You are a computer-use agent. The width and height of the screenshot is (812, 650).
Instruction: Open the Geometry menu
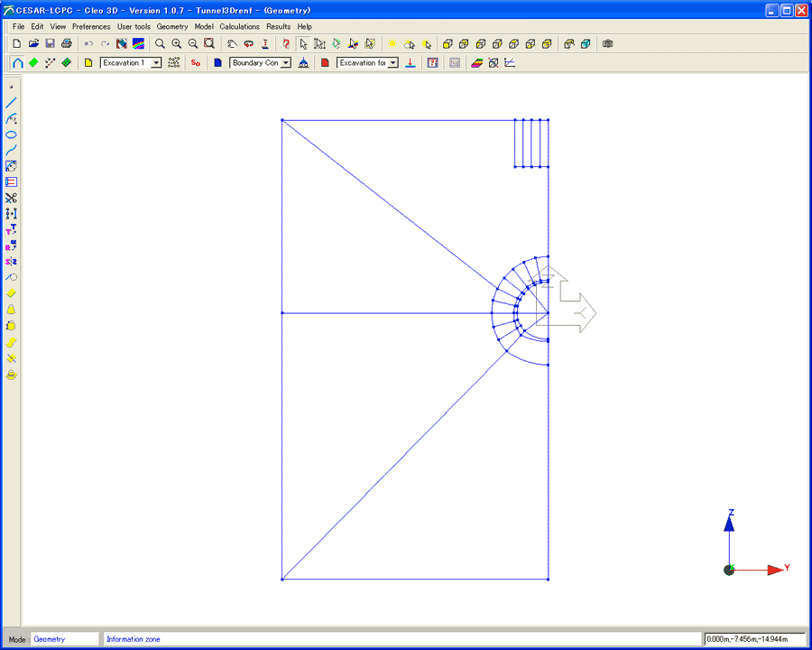172,26
